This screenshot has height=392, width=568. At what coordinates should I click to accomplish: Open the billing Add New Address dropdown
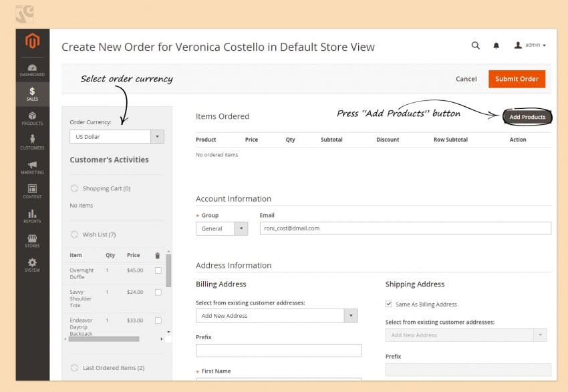click(x=277, y=316)
